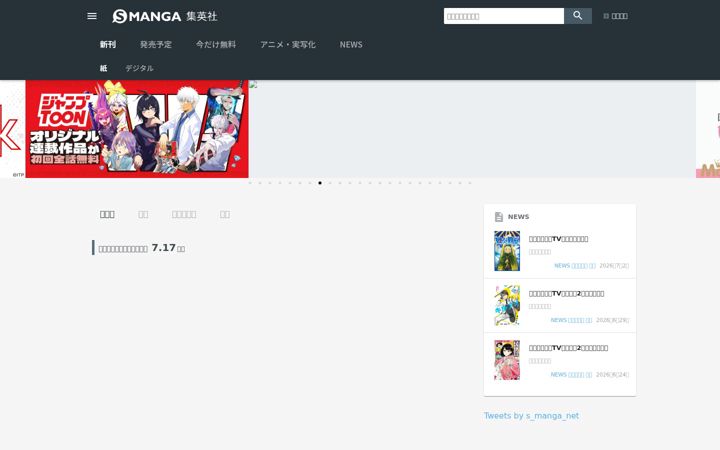720x450 pixels.
Task: Open the 今だけ無料 navigation tab
Action: [x=216, y=45]
